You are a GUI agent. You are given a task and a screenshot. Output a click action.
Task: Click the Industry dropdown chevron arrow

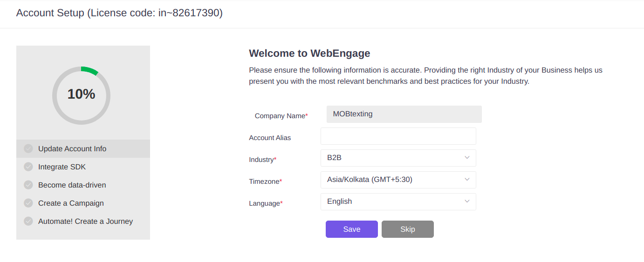pyautogui.click(x=467, y=158)
